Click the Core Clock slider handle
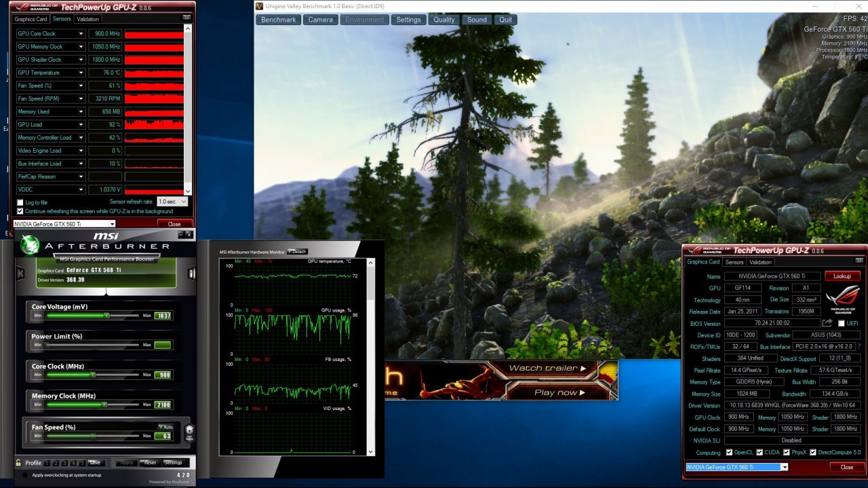This screenshot has width=868, height=488. click(x=93, y=375)
